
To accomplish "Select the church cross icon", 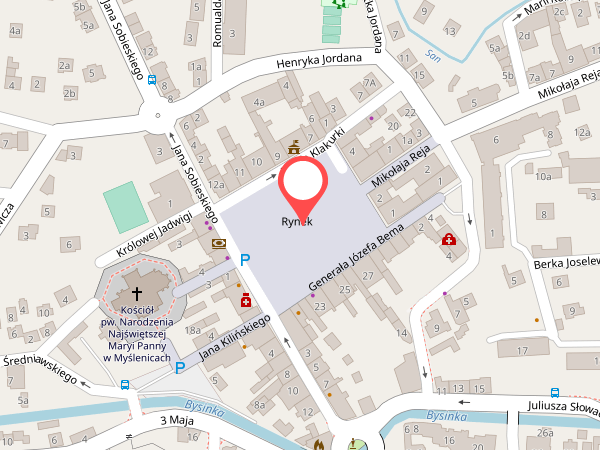I will 137,294.
